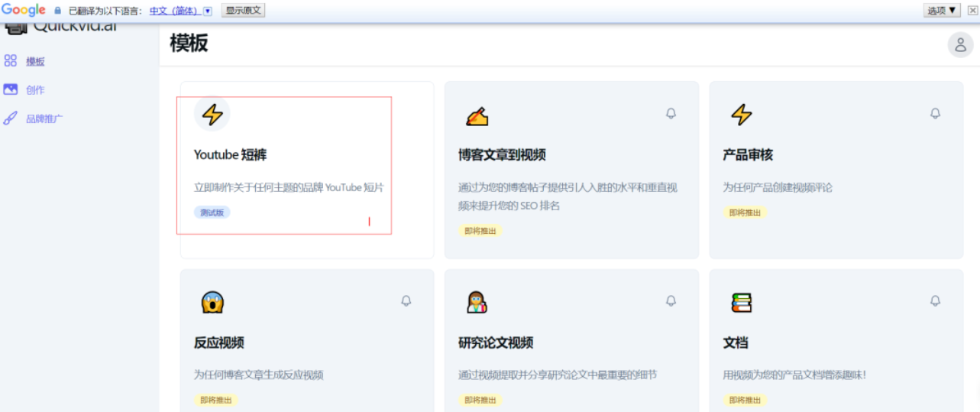Click the screaming face icon on 反应视频 card
This screenshot has width=980, height=412.
tap(212, 303)
